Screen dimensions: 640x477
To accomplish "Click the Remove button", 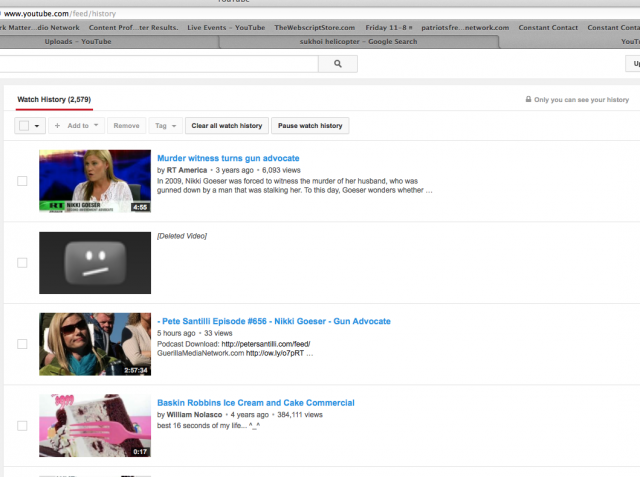I will 127,126.
